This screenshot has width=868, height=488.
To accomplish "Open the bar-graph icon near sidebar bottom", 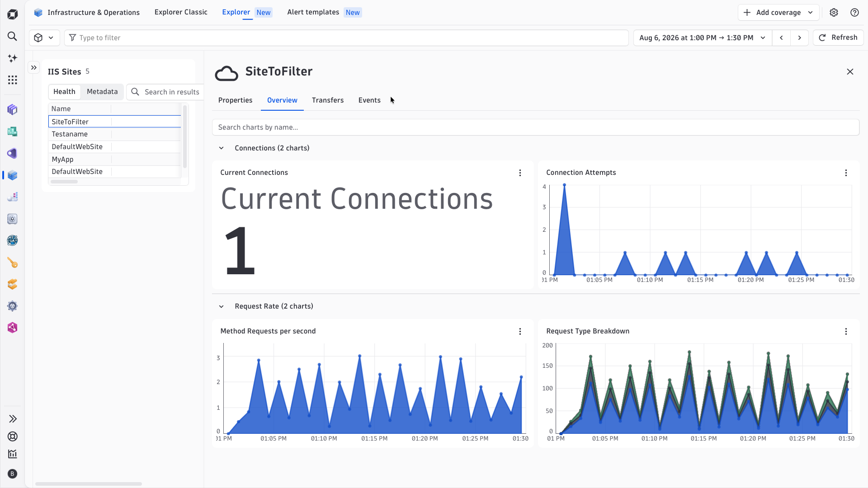I will point(13,454).
